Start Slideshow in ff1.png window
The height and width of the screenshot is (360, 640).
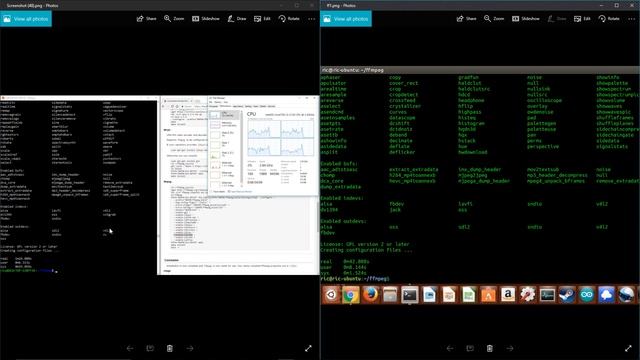pyautogui.click(x=526, y=19)
